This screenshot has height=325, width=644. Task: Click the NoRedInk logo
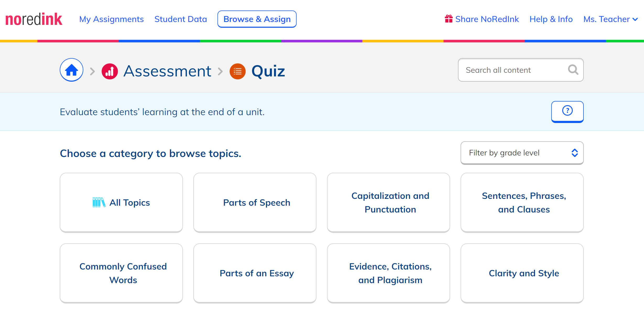[x=34, y=19]
